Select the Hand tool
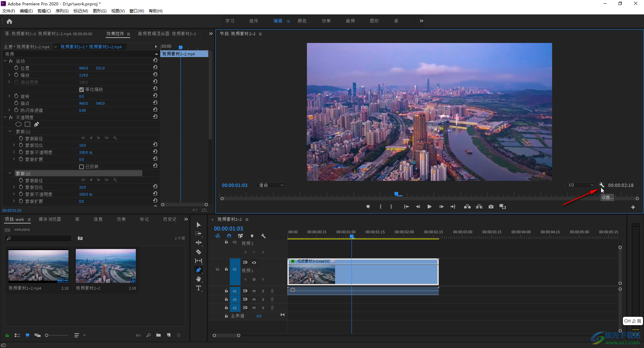This screenshot has height=348, width=644. pyautogui.click(x=199, y=279)
